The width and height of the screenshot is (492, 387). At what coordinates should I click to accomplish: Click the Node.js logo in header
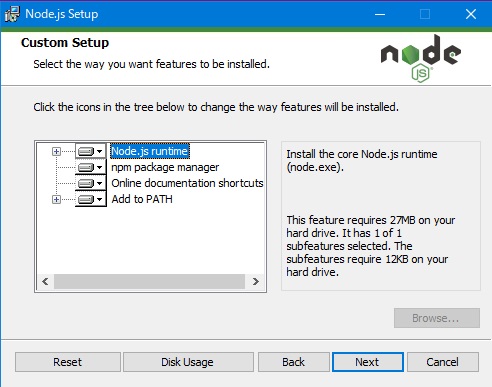[421, 58]
